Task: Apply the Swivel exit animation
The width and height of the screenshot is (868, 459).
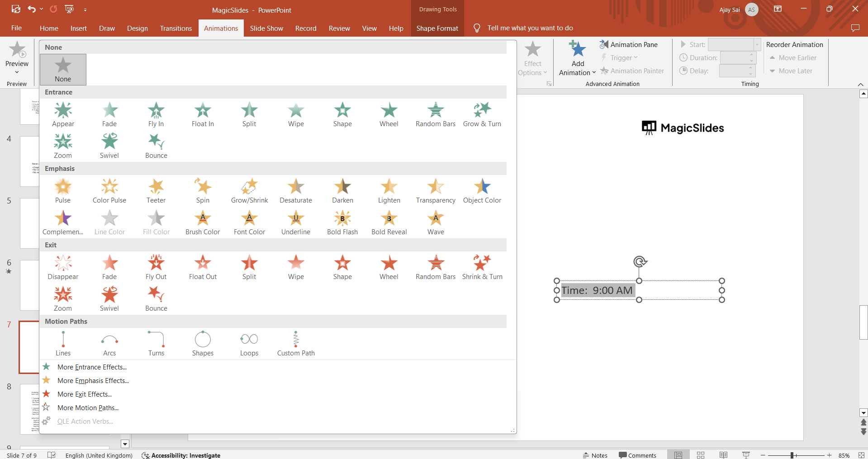Action: click(x=109, y=299)
